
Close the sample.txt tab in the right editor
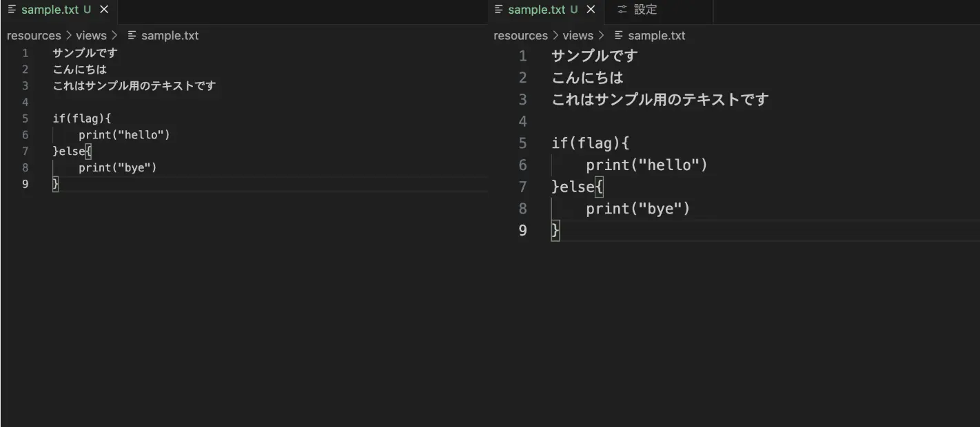[591, 10]
